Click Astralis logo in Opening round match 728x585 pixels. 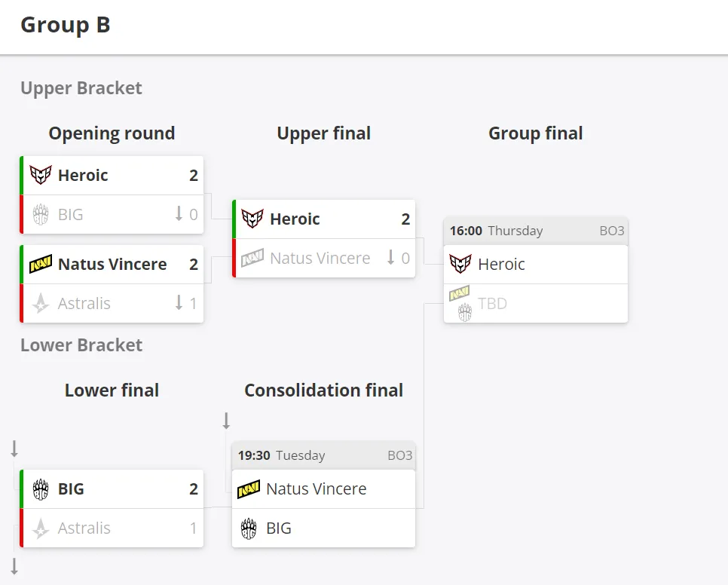[41, 303]
